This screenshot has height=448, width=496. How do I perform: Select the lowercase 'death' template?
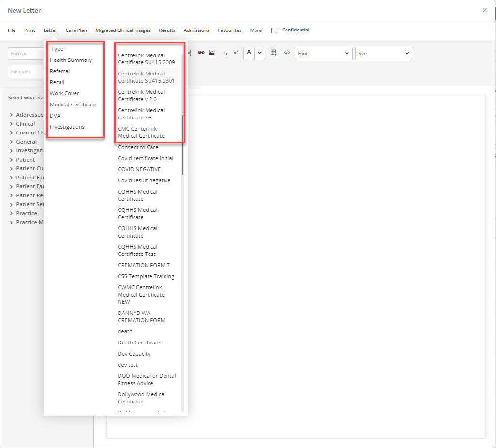pos(125,331)
